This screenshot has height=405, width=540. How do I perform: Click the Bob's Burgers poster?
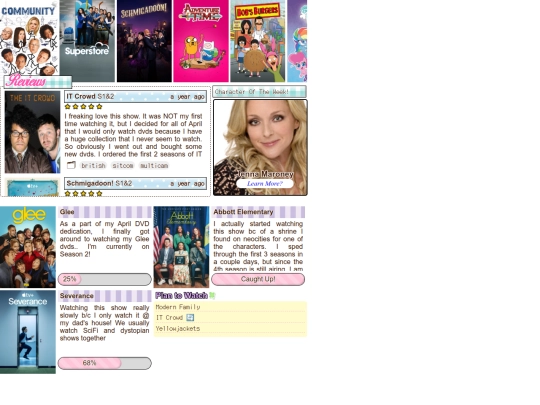click(x=258, y=41)
